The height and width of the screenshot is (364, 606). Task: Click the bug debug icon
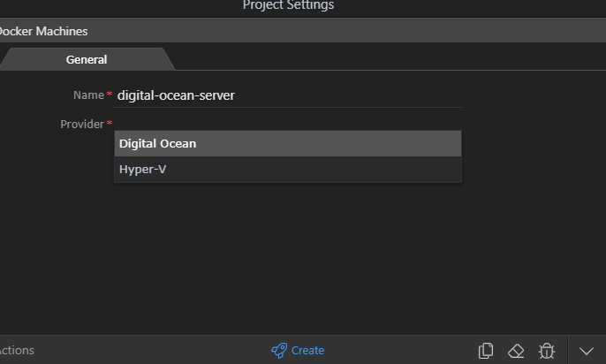[x=547, y=351]
